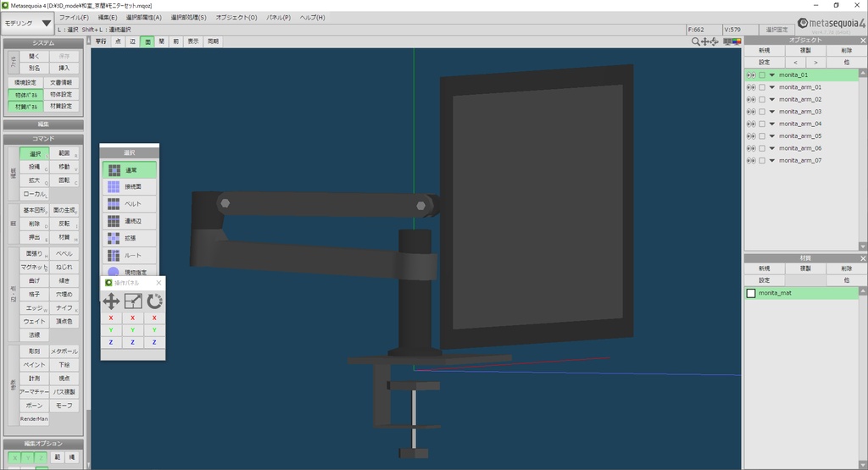Click the 開く open file button
The height and width of the screenshot is (470, 868).
(x=34, y=57)
